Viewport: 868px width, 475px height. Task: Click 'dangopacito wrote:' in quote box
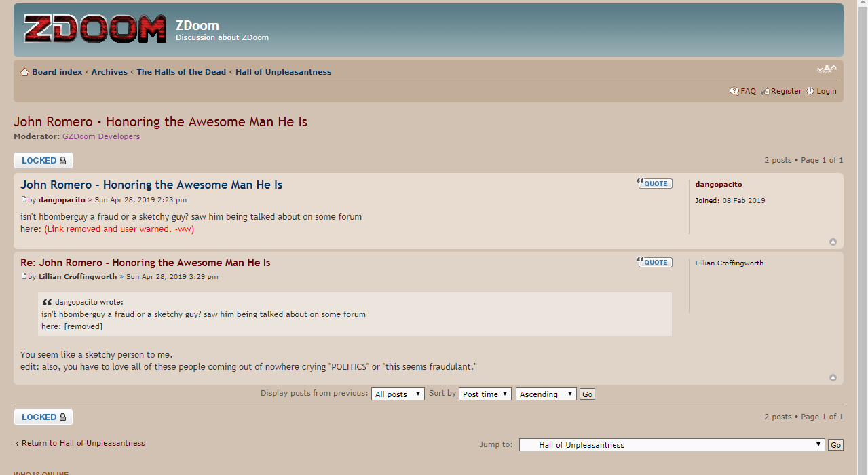[89, 303]
